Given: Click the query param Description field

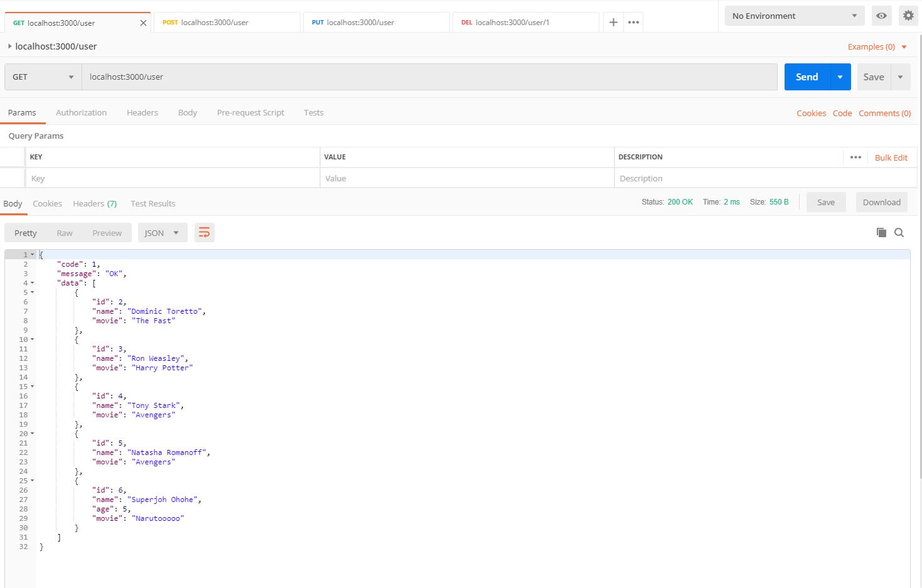Looking at the screenshot, I should click(765, 178).
